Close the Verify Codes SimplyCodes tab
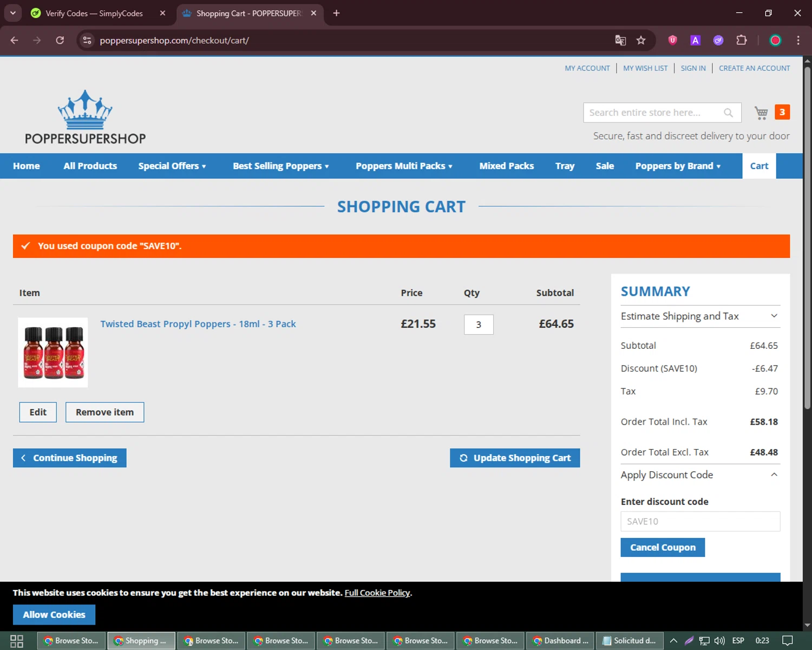Image resolution: width=812 pixels, height=650 pixels. 162,13
